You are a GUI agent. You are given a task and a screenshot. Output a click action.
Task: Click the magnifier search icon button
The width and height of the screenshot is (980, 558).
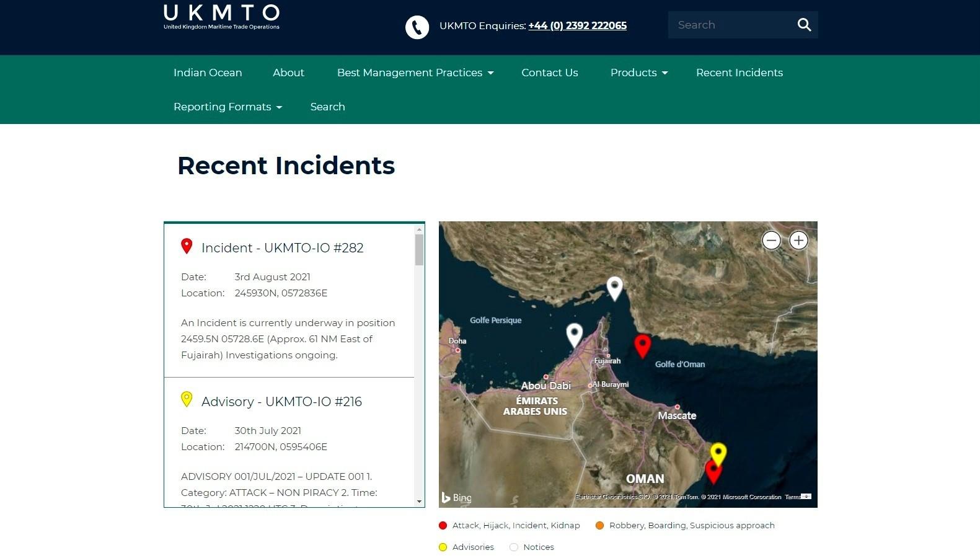(x=804, y=25)
